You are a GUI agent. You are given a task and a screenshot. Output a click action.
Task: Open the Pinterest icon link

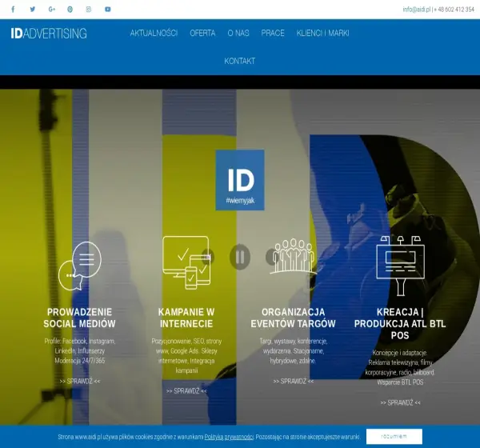click(70, 9)
